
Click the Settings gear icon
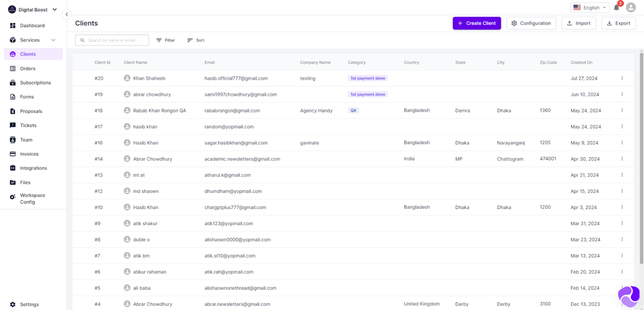(x=12, y=304)
